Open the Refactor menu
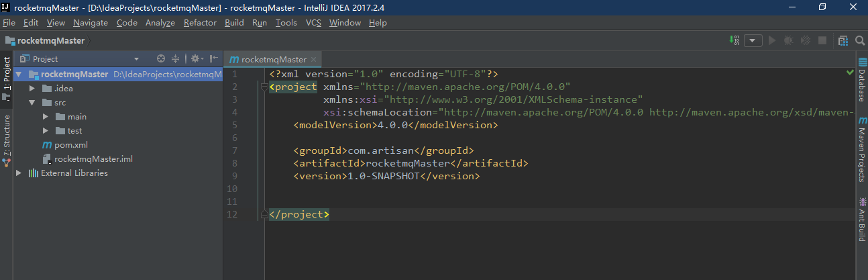 (200, 23)
